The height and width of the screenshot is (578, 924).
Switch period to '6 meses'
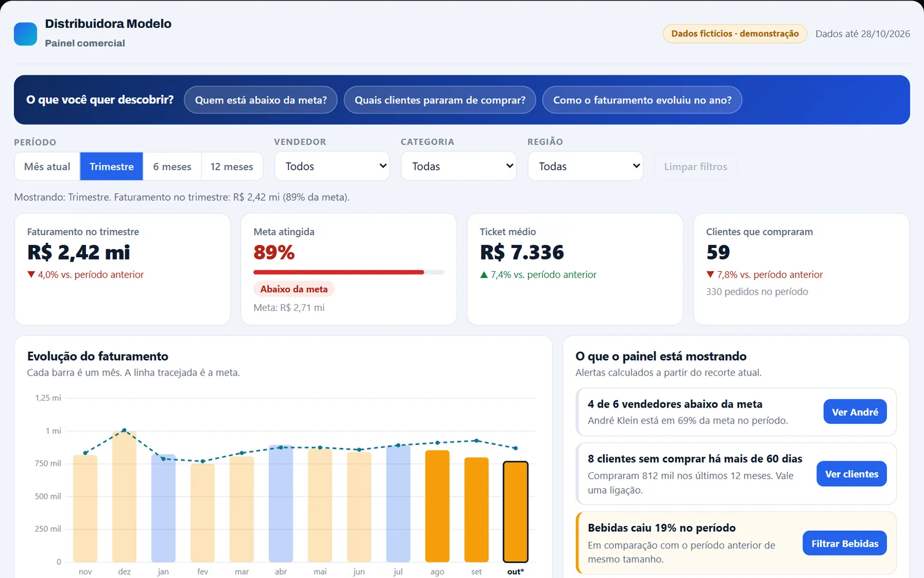point(172,166)
